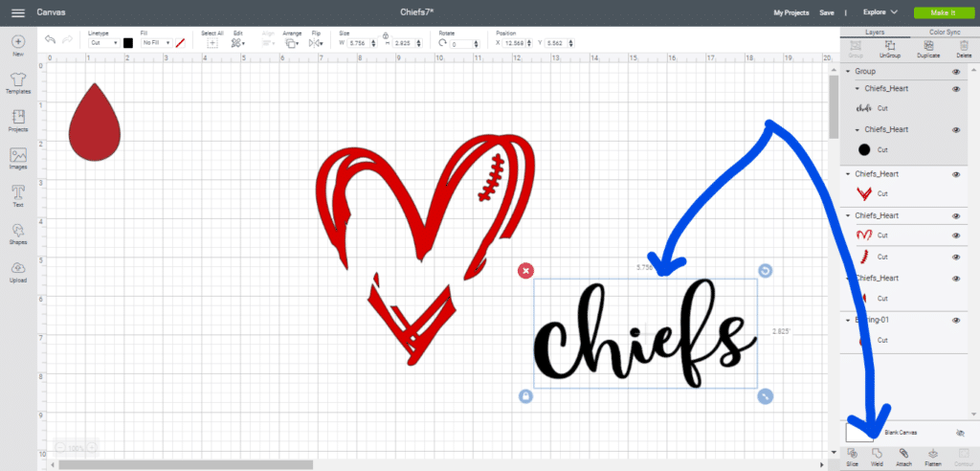Click the lock handle on chiefs selection
The width and height of the screenshot is (980, 471).
525,396
